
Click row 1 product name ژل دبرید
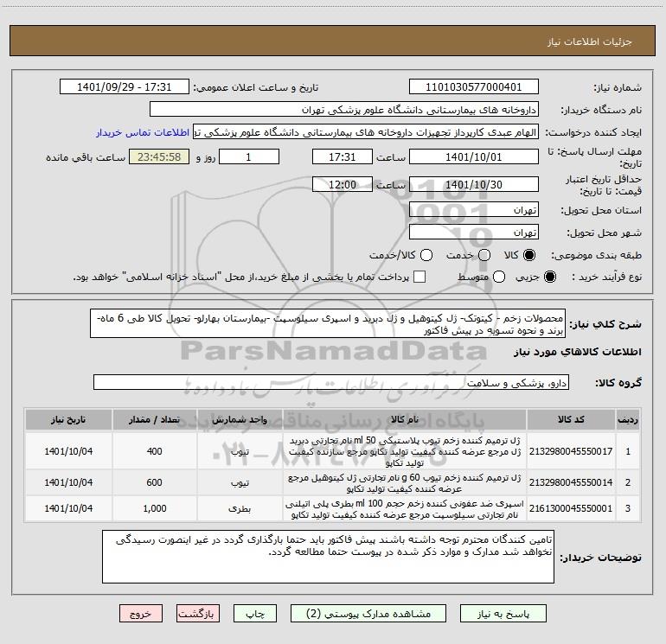pos(405,452)
